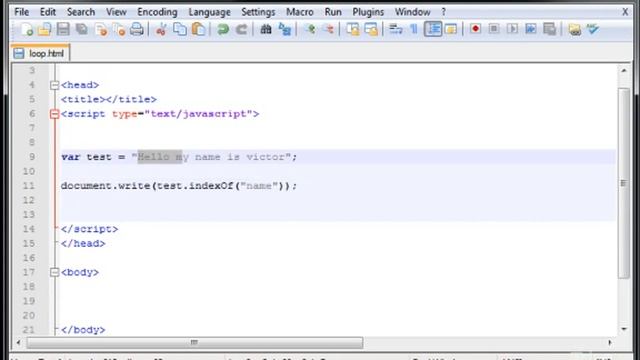Screen dimensions: 640x360
Task: Collapse the <script> fold marker
Action: 54,114
